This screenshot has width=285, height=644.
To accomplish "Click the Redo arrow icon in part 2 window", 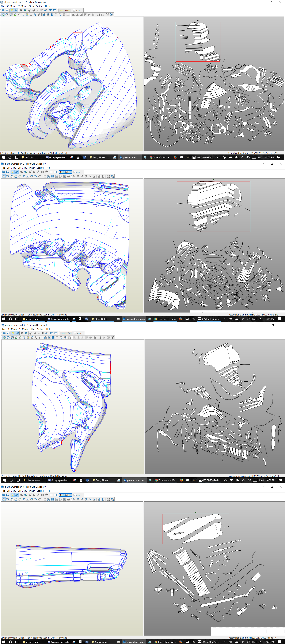I will (40, 176).
